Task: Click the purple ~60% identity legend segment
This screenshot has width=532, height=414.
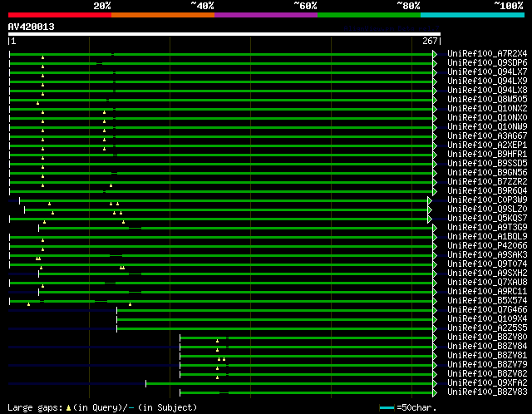Action: 265,15
